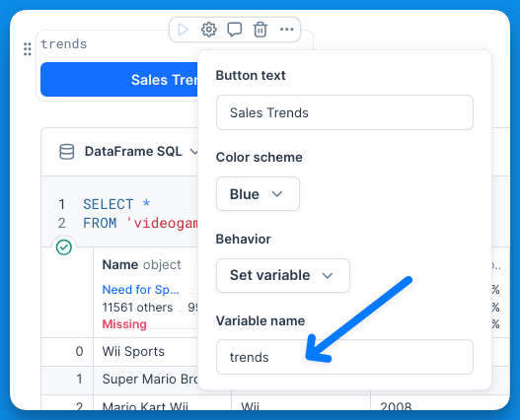This screenshot has width=520, height=420.
Task: Expand the Blue color scheme dropdown
Action: click(x=258, y=194)
